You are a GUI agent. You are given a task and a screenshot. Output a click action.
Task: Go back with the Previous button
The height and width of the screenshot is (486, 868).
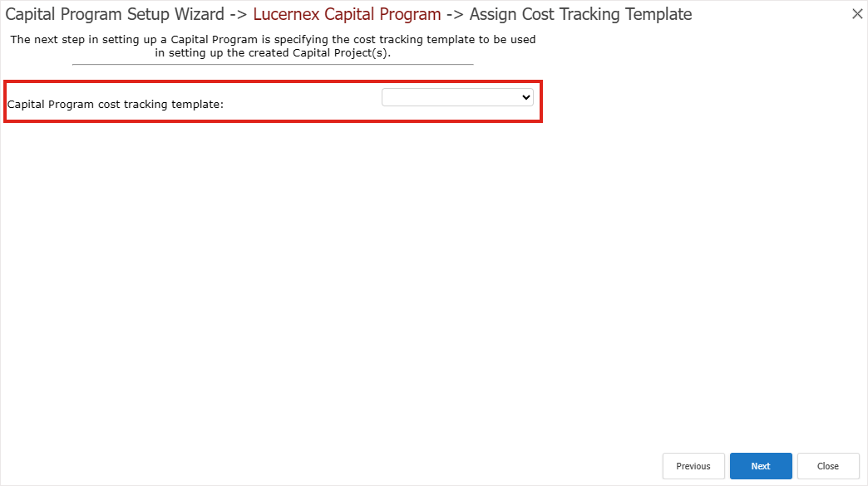click(x=693, y=466)
